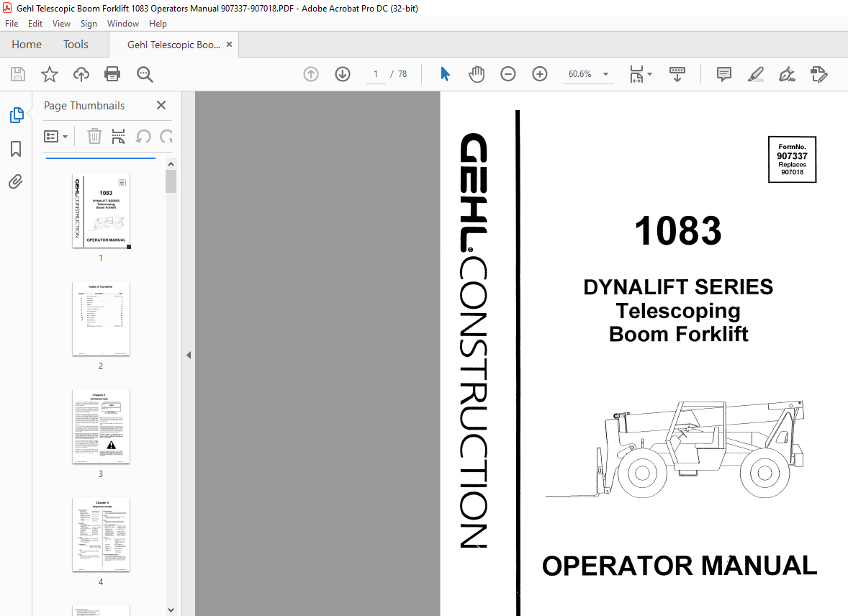Click the 'Page Thumbnails' panel title

tap(84, 106)
